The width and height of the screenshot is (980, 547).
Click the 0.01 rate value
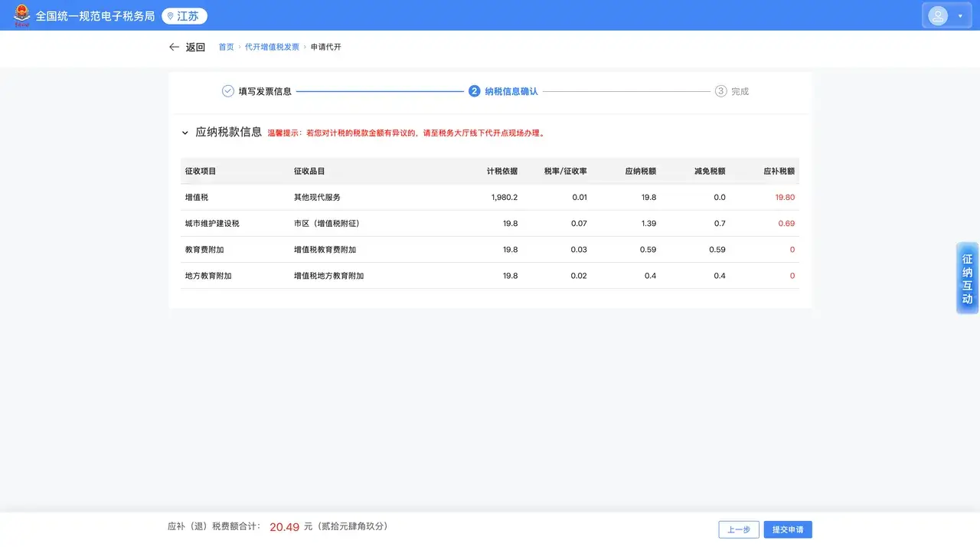click(x=580, y=198)
